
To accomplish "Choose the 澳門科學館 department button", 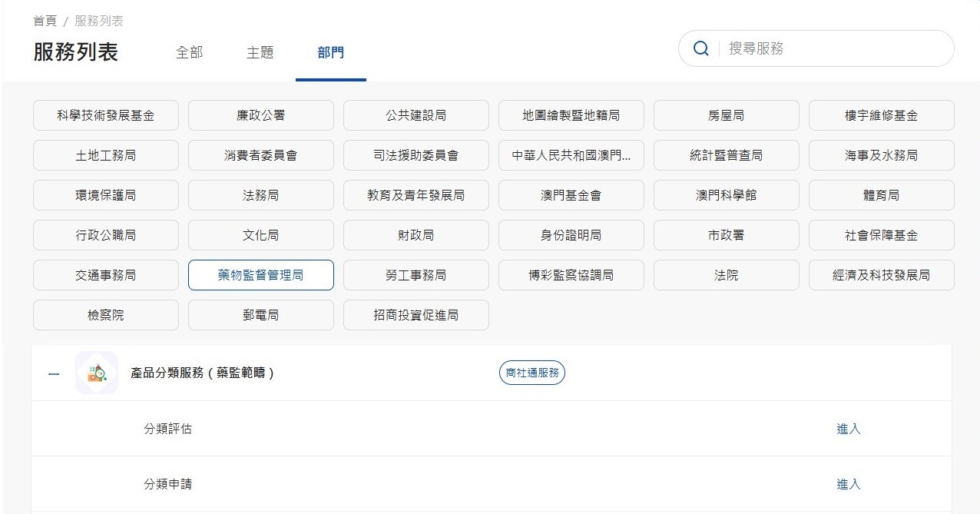I will pos(726,195).
